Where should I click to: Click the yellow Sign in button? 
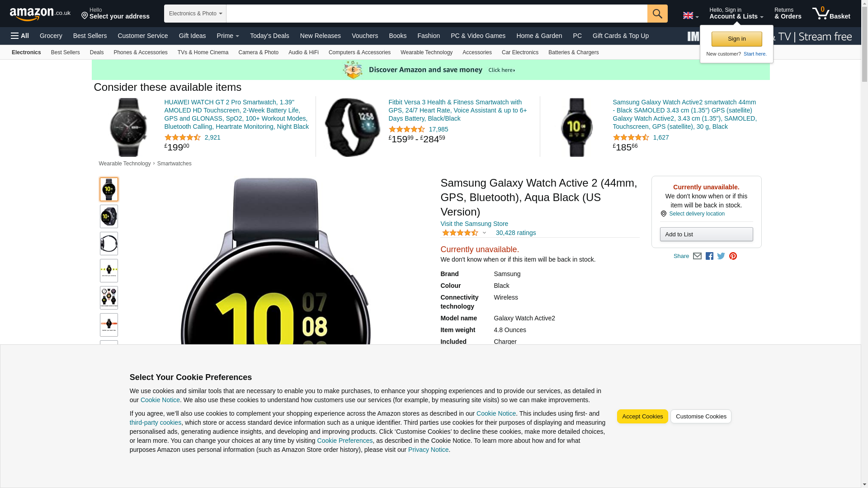736,39
